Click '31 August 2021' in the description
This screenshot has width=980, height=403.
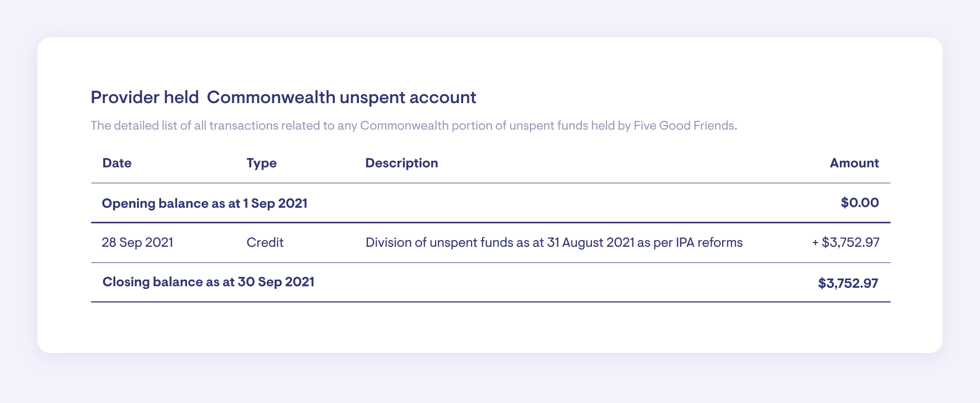point(590,243)
